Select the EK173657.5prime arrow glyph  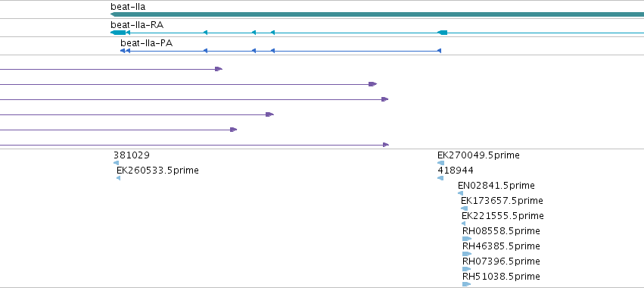click(464, 208)
